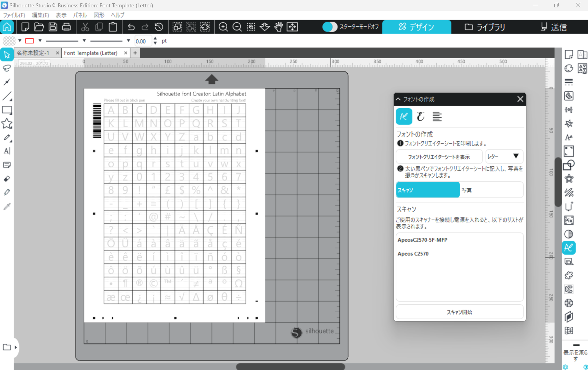Switch to the 送信 tab
This screenshot has width=588, height=370.
554,27
